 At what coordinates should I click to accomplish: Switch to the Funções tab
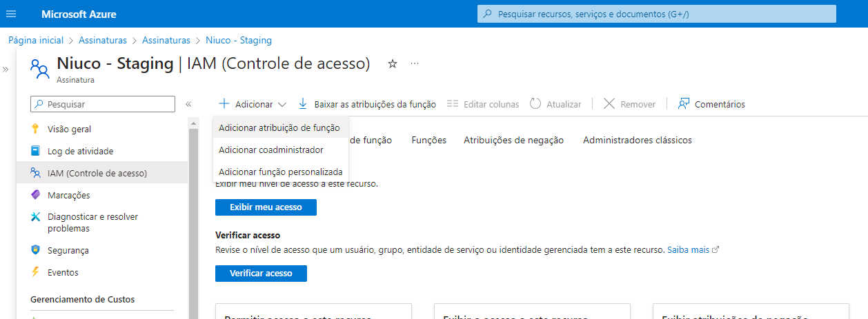pyautogui.click(x=429, y=140)
